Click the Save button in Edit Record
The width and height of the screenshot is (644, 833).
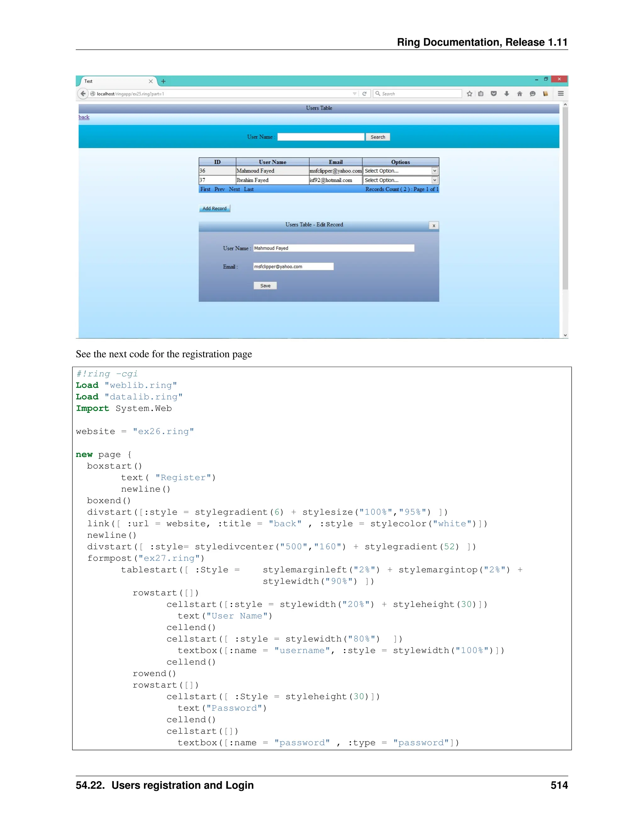(265, 286)
